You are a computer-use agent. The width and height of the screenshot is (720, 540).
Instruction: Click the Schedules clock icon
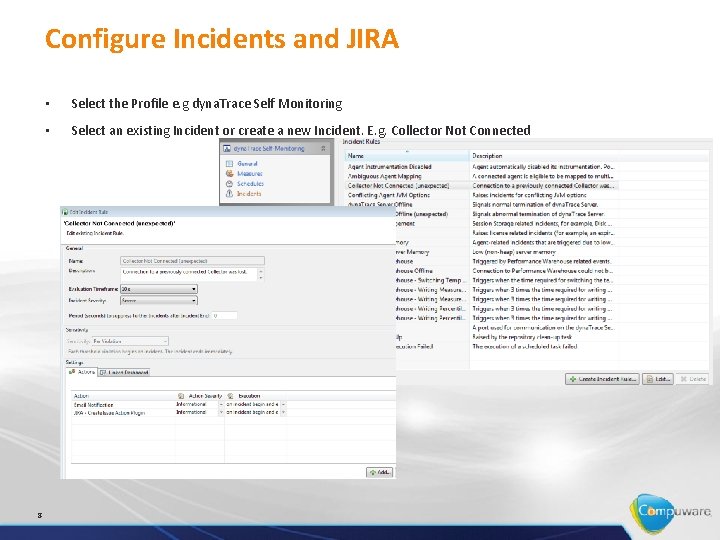(230, 184)
